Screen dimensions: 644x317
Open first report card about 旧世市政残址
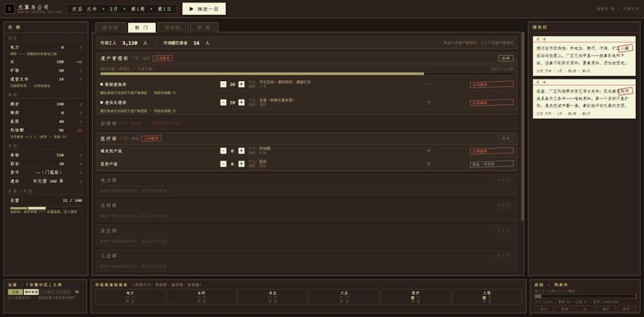point(584,56)
